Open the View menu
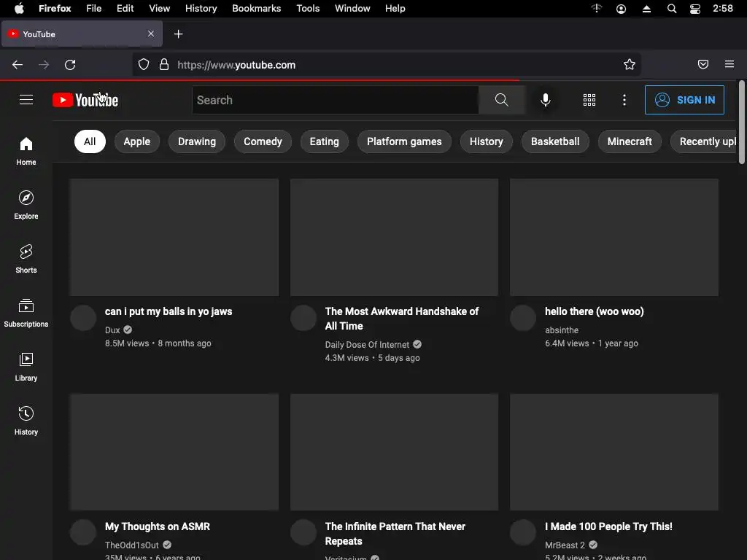The width and height of the screenshot is (747, 560). (159, 9)
